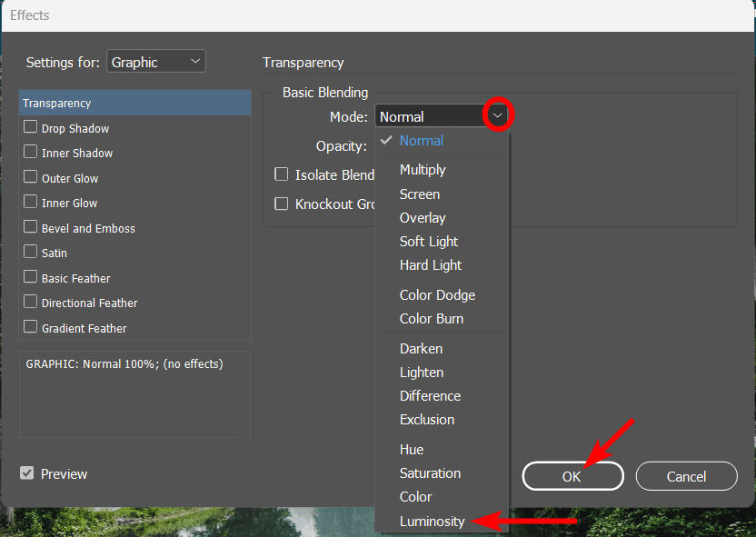Image resolution: width=756 pixels, height=537 pixels.
Task: Open the Settings for Graphic dropdown
Action: coord(156,62)
